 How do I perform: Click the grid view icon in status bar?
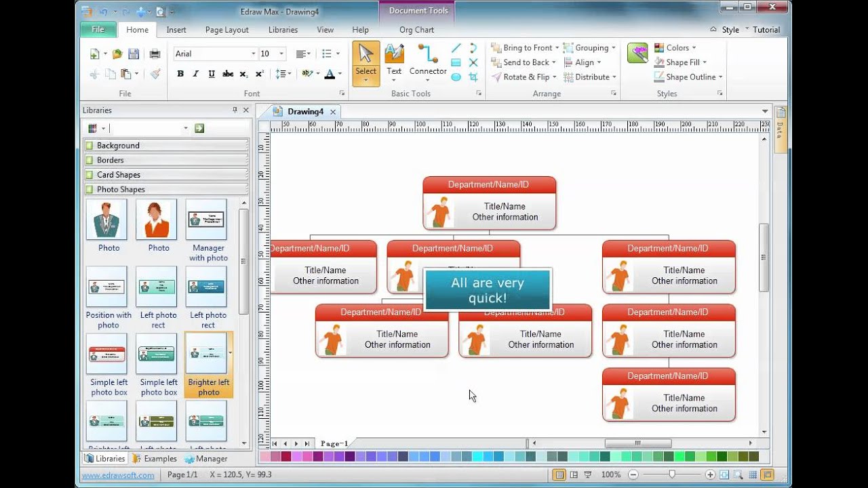click(x=752, y=475)
